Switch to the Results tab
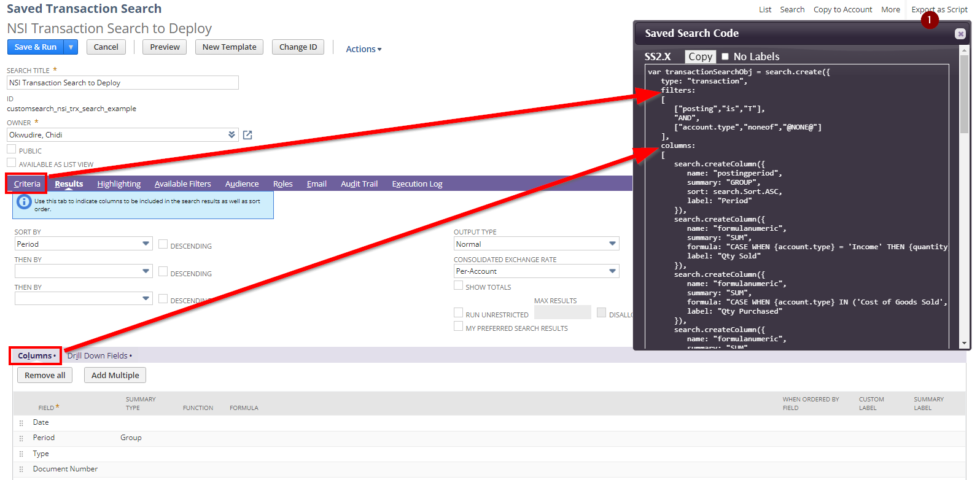 point(69,184)
